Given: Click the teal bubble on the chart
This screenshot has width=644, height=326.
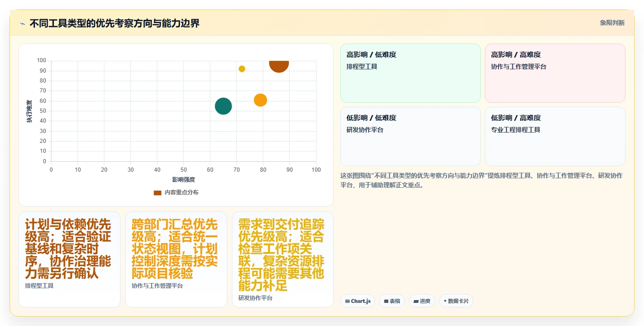Looking at the screenshot, I should (x=223, y=106).
